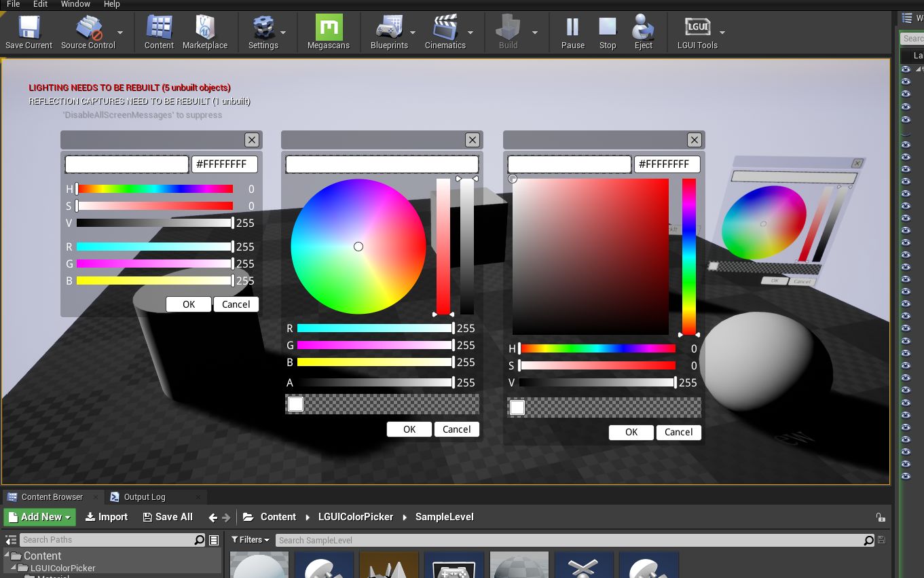Click the Import icon in Content Browser

click(90, 517)
